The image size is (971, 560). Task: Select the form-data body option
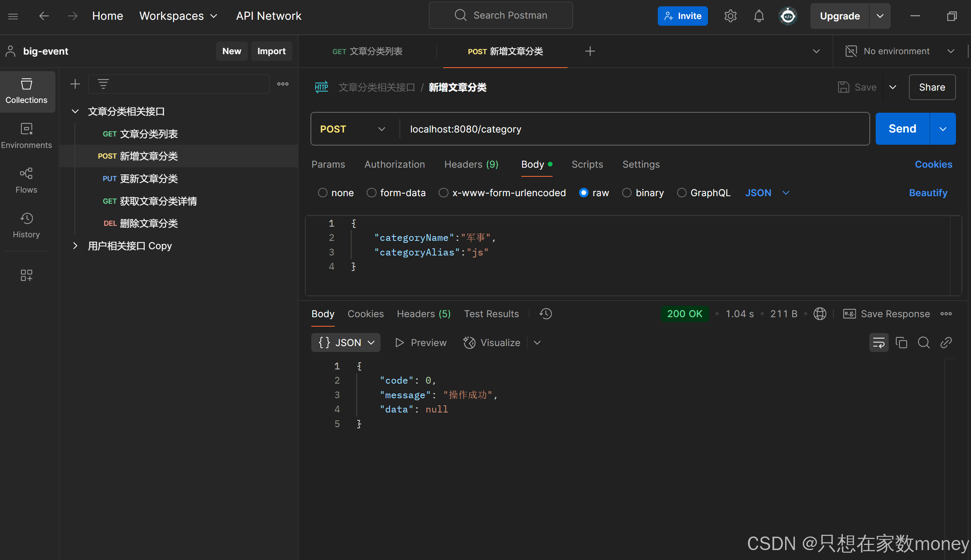tap(371, 193)
